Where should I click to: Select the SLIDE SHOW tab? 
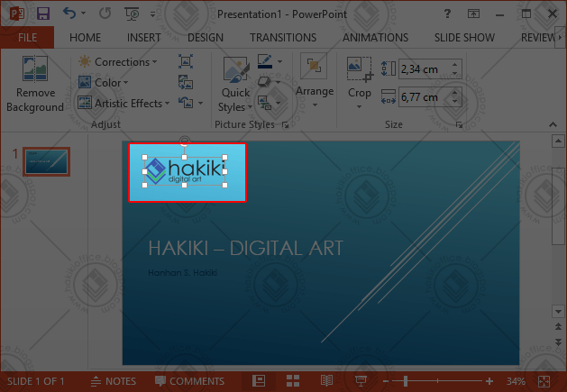coord(464,38)
